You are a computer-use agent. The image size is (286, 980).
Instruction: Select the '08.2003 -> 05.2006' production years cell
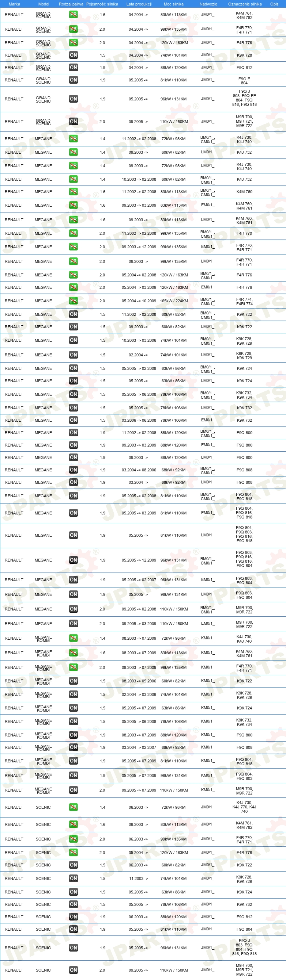[x=139, y=681]
